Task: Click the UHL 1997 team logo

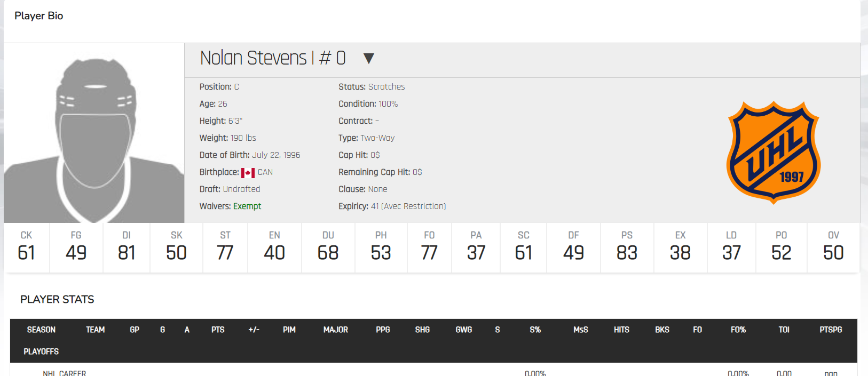Action: [774, 153]
